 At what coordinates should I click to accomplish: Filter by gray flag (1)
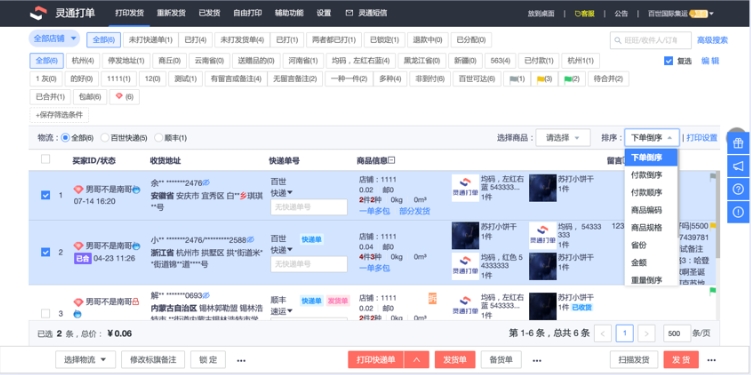pos(517,79)
